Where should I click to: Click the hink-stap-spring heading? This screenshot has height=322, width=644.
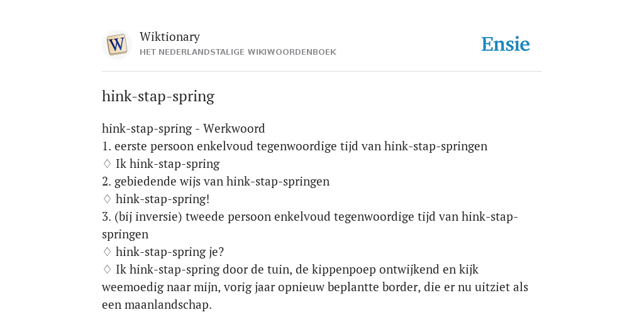[x=158, y=96]
